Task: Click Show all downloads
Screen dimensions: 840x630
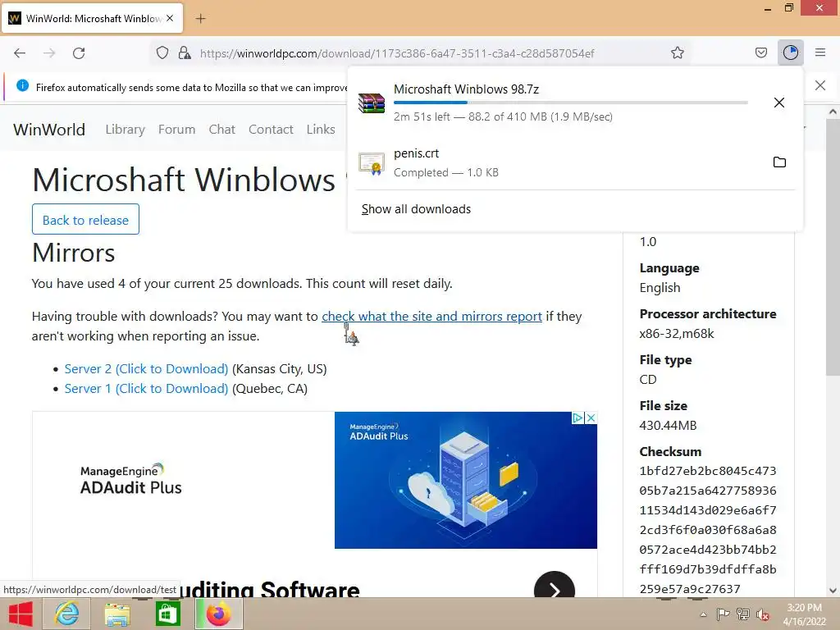Action: (416, 209)
